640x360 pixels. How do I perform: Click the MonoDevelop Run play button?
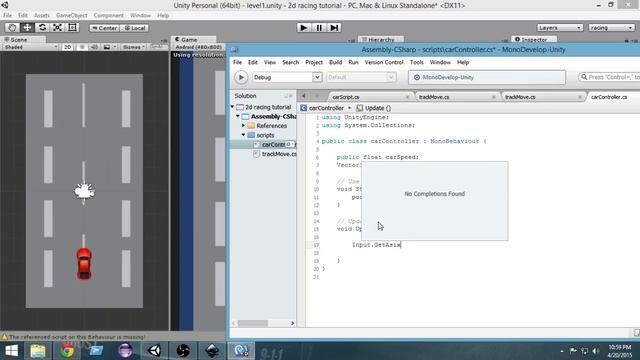(241, 77)
